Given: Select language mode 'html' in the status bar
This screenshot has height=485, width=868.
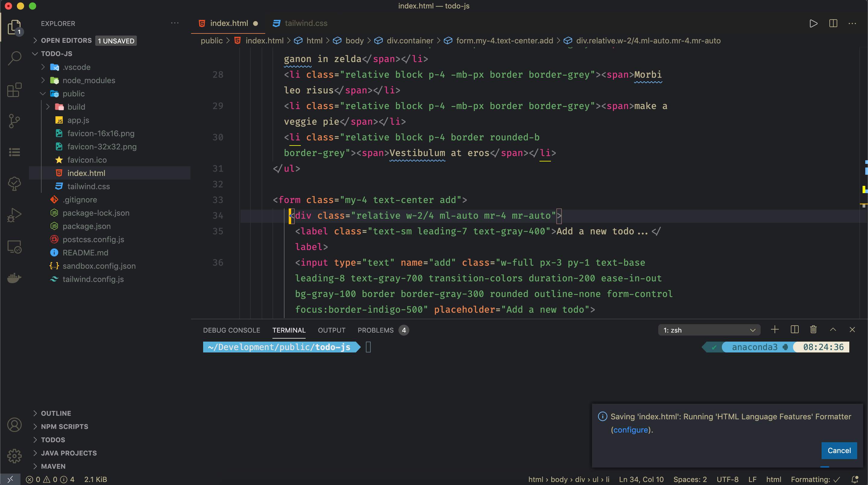Looking at the screenshot, I should tap(774, 479).
